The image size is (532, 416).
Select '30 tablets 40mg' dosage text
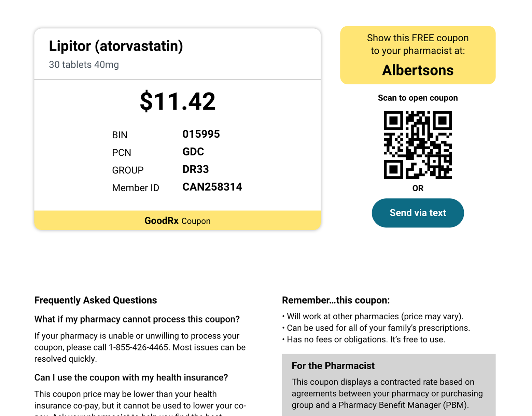84,65
